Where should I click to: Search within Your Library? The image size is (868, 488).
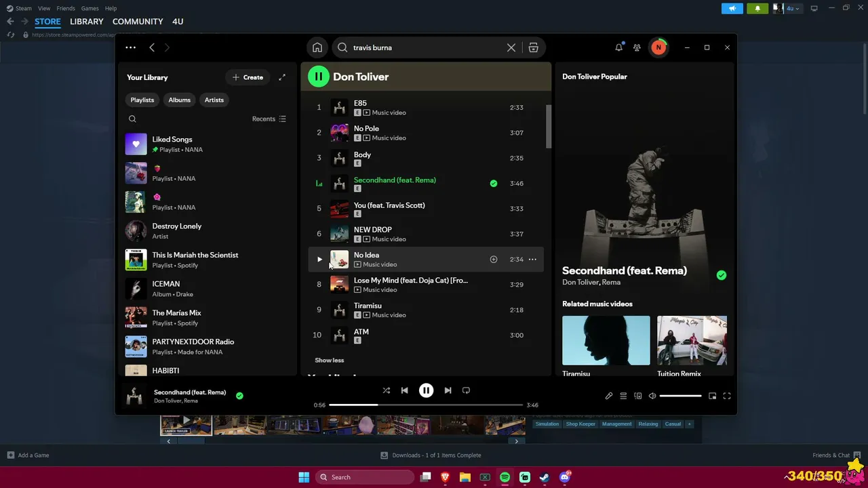tap(132, 119)
